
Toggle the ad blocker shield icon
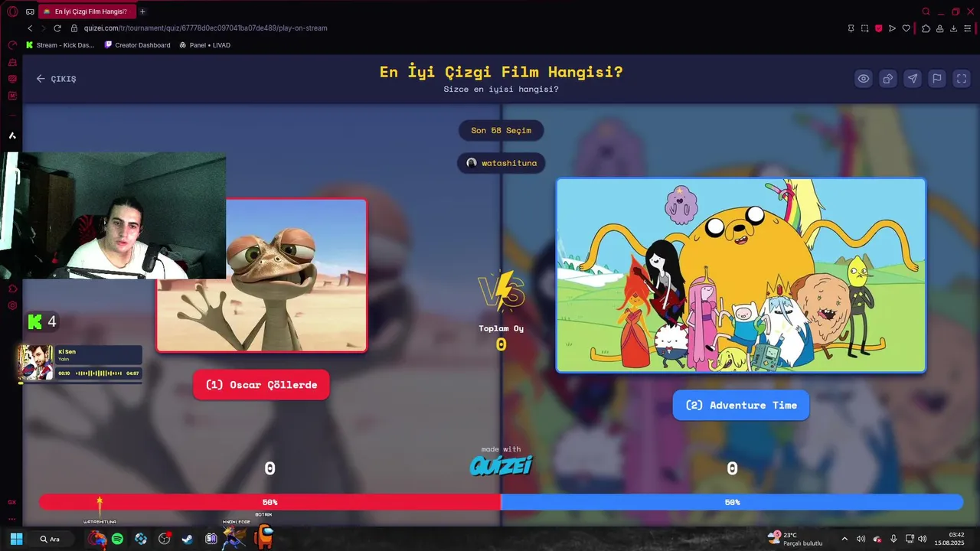(878, 28)
